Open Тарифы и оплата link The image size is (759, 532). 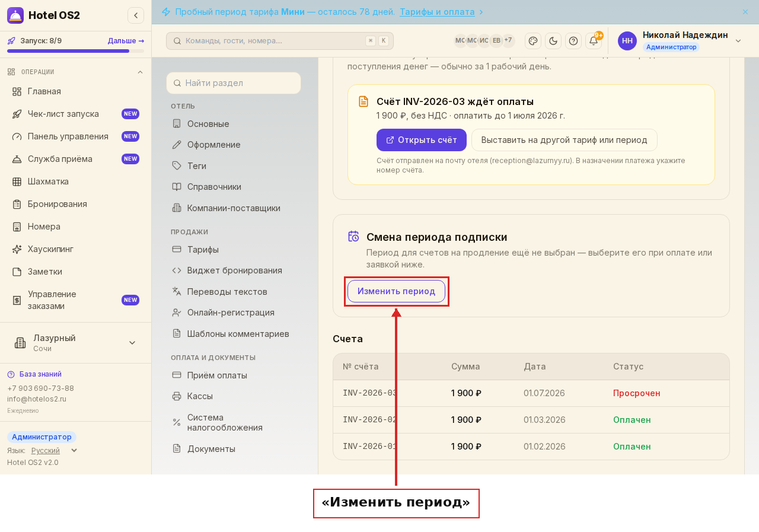(x=437, y=12)
